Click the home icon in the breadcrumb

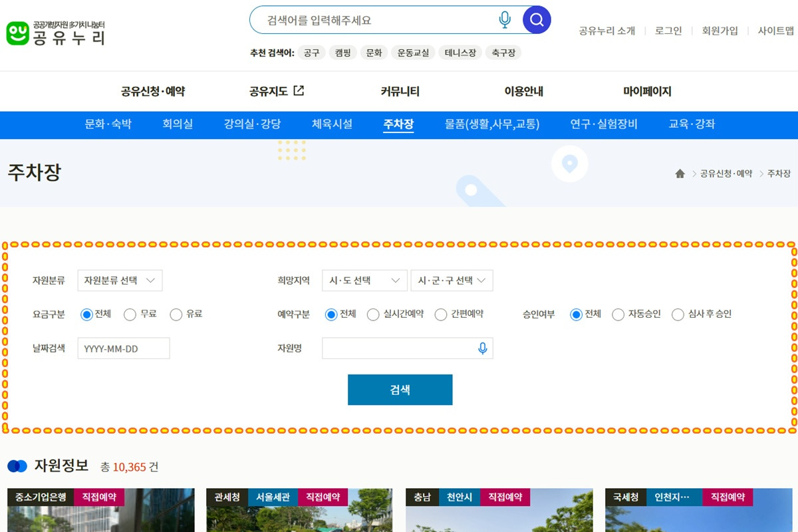tap(680, 172)
